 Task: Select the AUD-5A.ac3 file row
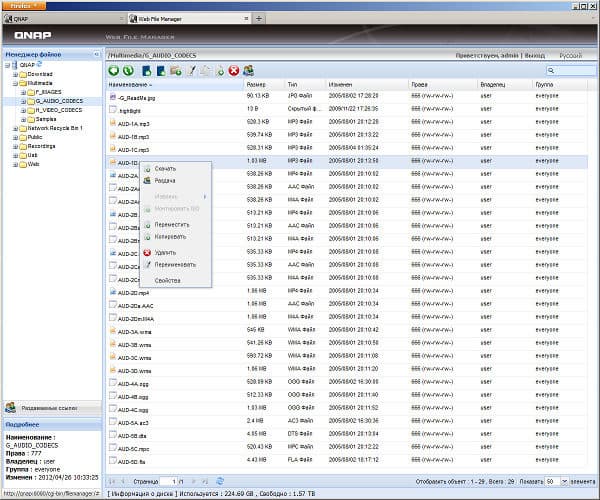(x=347, y=421)
